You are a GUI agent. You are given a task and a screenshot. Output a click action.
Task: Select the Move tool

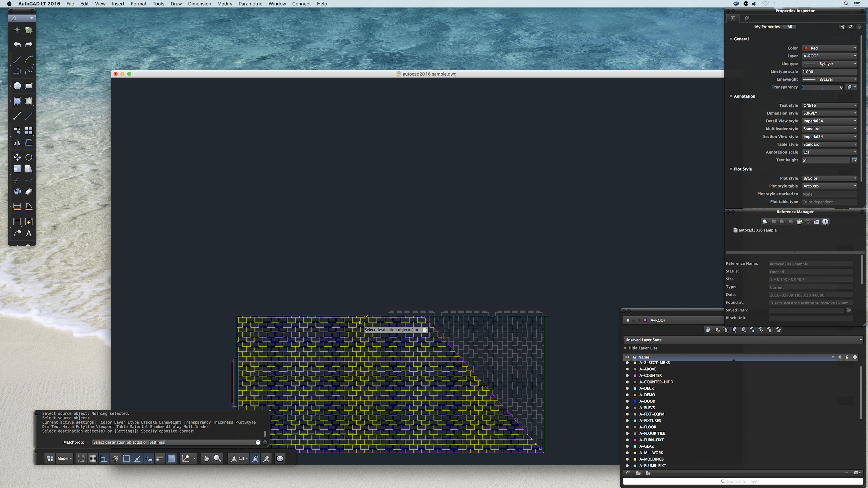tap(17, 157)
